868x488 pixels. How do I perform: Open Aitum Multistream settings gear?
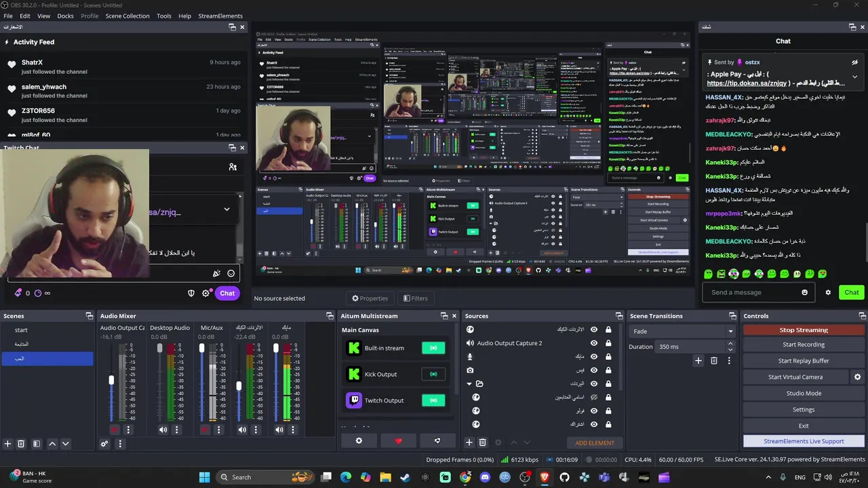coord(359,441)
